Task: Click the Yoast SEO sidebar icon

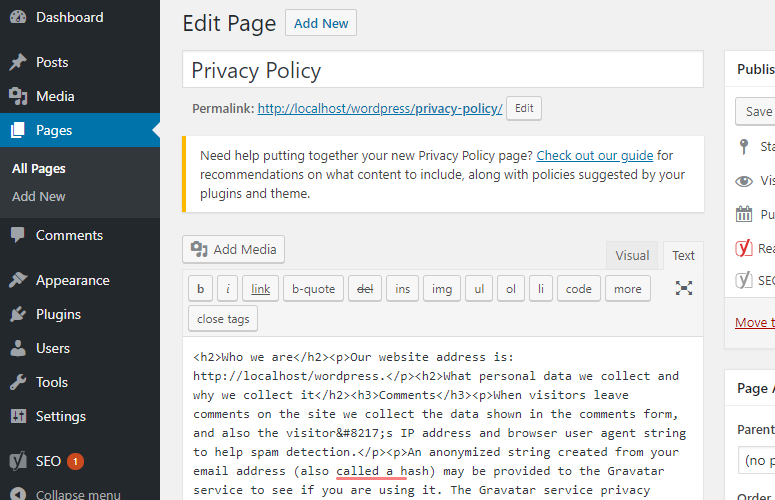Action: [18, 461]
